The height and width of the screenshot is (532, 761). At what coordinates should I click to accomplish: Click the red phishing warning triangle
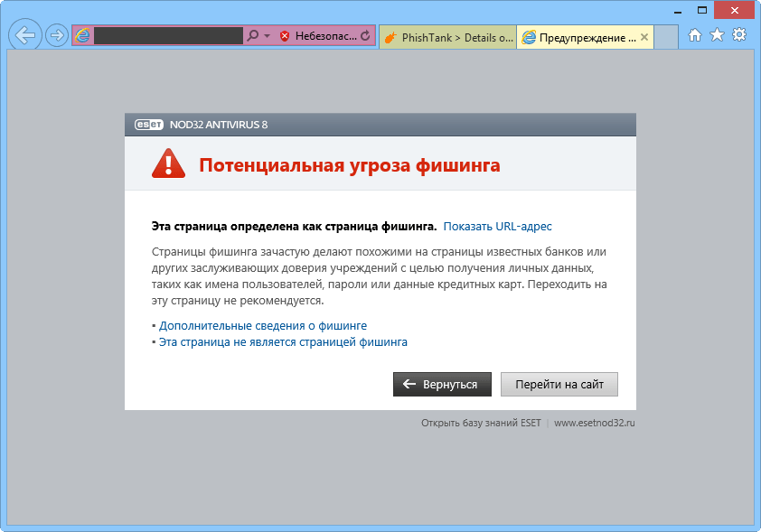click(168, 163)
